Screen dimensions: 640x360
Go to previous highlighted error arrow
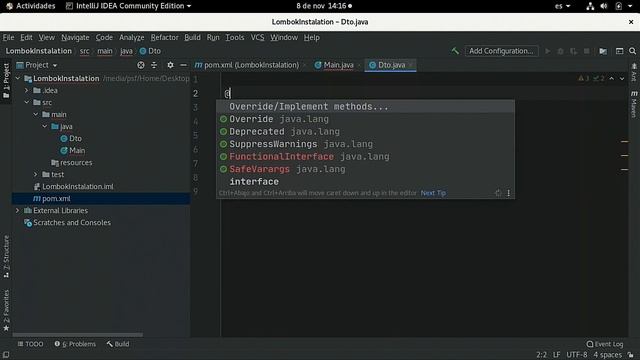[611, 78]
